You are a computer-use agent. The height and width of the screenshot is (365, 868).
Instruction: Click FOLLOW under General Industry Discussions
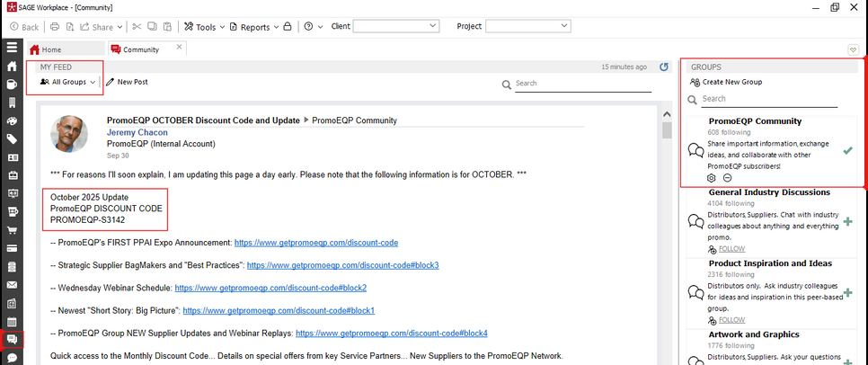point(731,249)
